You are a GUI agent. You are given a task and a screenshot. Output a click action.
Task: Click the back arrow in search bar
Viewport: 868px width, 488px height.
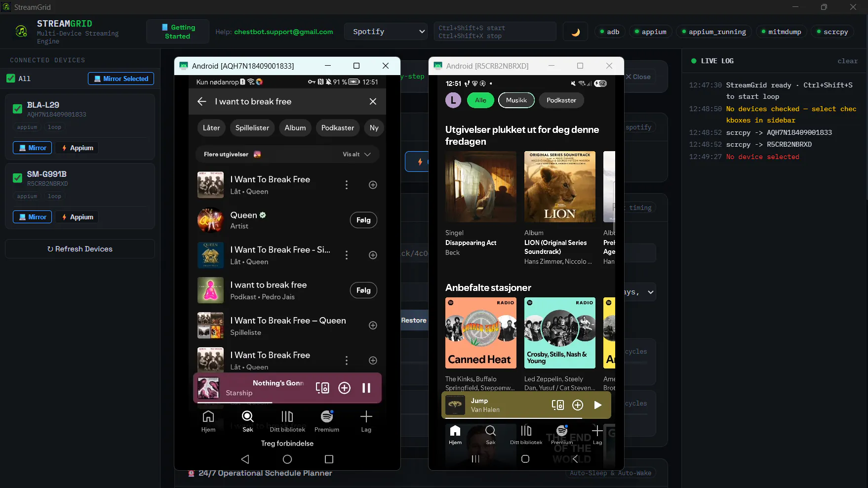202,101
